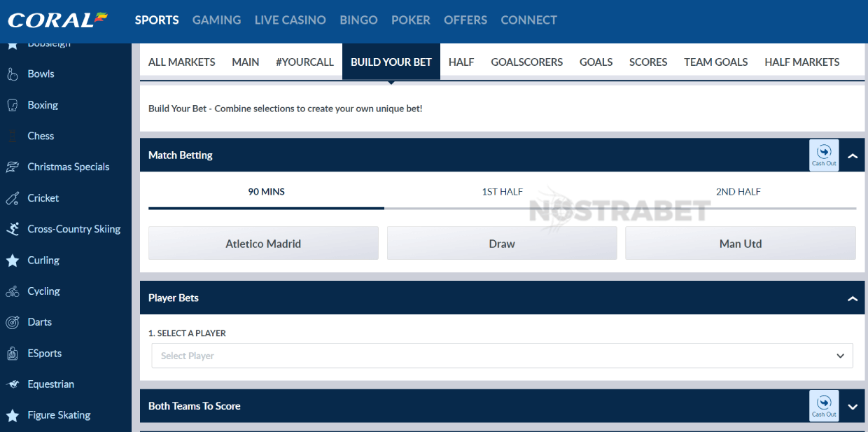868x432 pixels.
Task: Click the '1. SELECT A PLAYER' label
Action: [x=187, y=333]
